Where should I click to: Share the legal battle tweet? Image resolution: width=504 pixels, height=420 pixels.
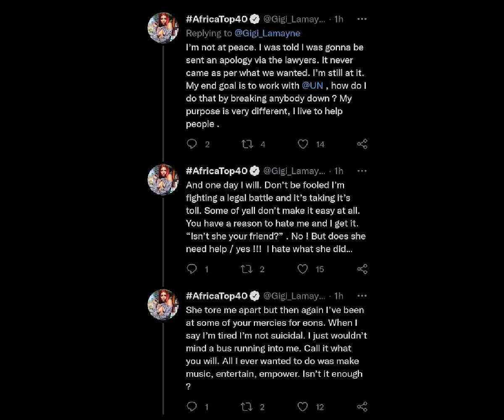[x=362, y=269]
